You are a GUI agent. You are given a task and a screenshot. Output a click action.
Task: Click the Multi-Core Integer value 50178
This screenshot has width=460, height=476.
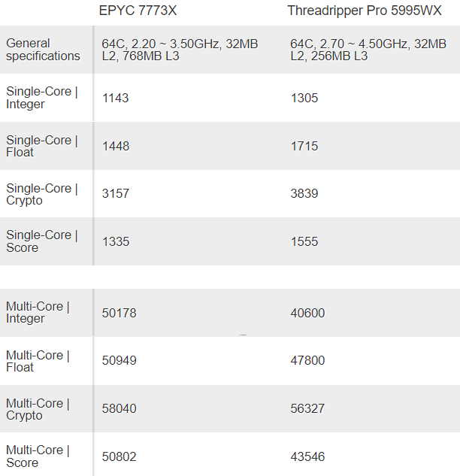pyautogui.click(x=120, y=313)
